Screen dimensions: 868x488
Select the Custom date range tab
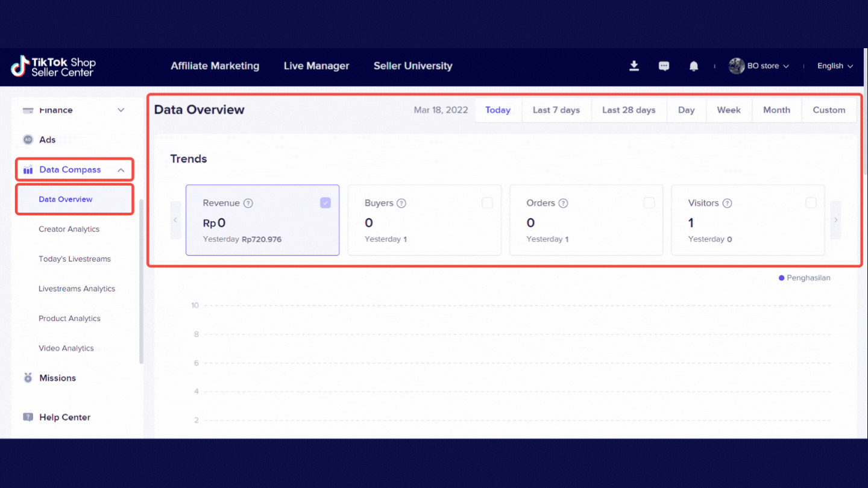tap(829, 110)
